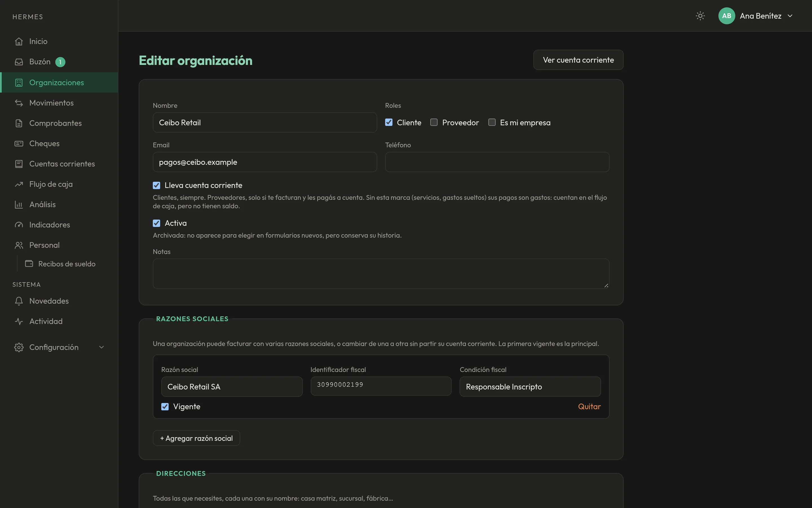Click the Organizaciones building icon
Image resolution: width=812 pixels, height=508 pixels.
[x=19, y=82]
